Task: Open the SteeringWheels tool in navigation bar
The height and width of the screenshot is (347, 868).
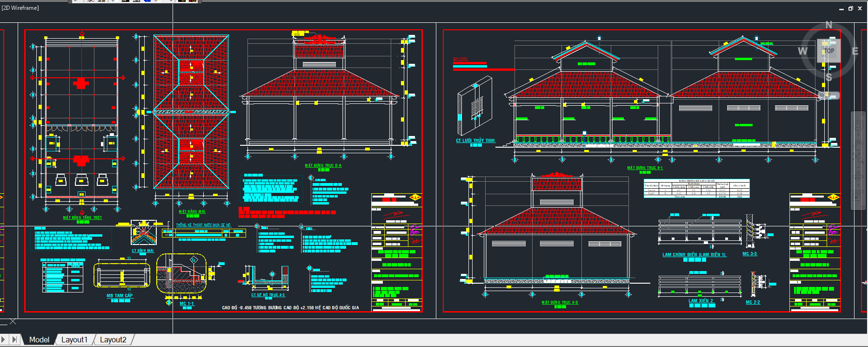Action: 859,125
